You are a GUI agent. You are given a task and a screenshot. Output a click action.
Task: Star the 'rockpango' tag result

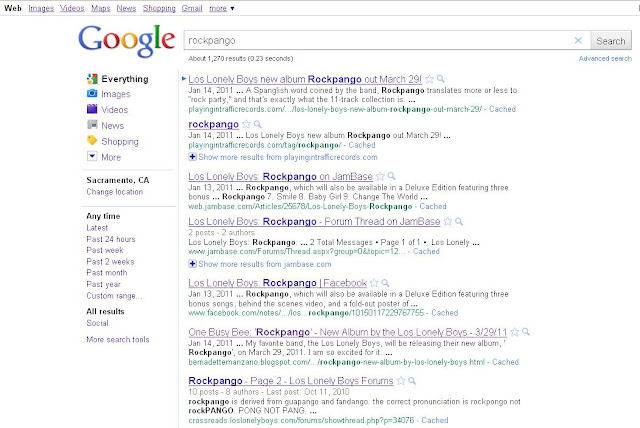click(246, 124)
